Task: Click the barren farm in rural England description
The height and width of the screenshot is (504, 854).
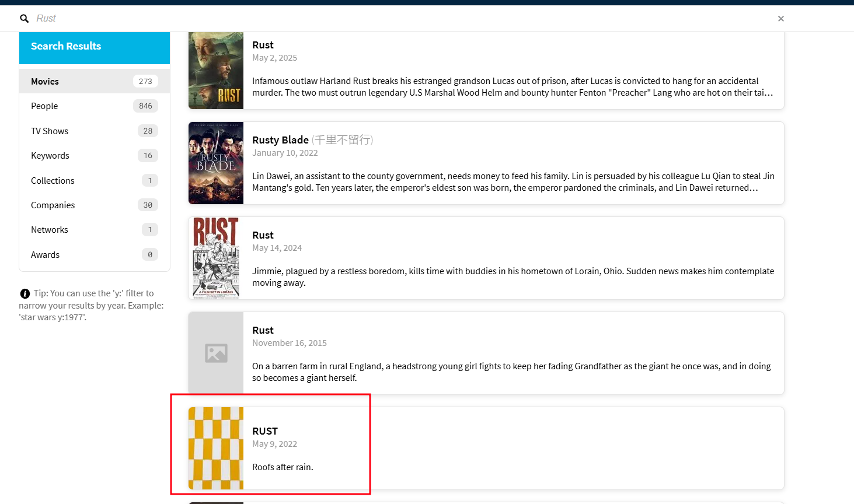Action: tap(511, 372)
